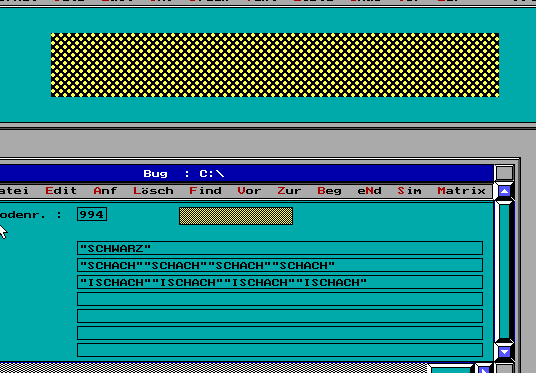Viewport: 536px width, 373px height.
Task: Open the Sim menu
Action: 409,191
